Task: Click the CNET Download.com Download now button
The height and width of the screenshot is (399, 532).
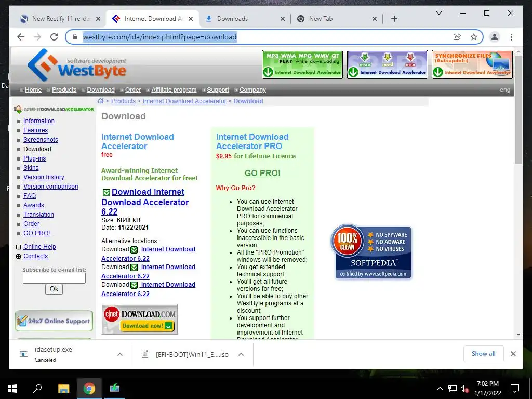Action: pos(139,320)
